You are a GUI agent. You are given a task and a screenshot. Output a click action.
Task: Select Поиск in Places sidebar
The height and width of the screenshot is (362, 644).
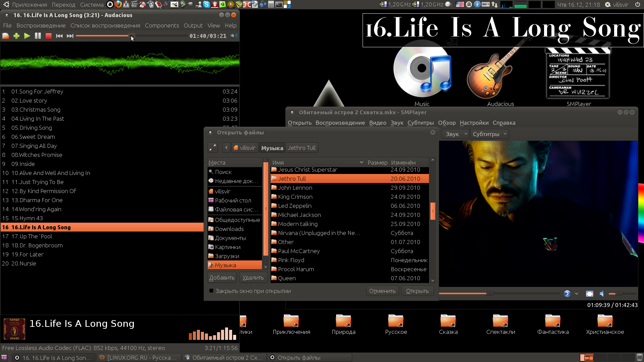[235, 172]
